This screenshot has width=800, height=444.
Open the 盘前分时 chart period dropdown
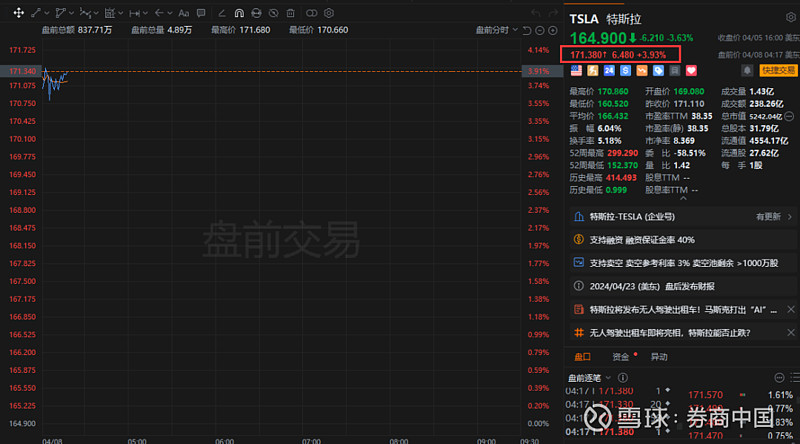tap(496, 30)
